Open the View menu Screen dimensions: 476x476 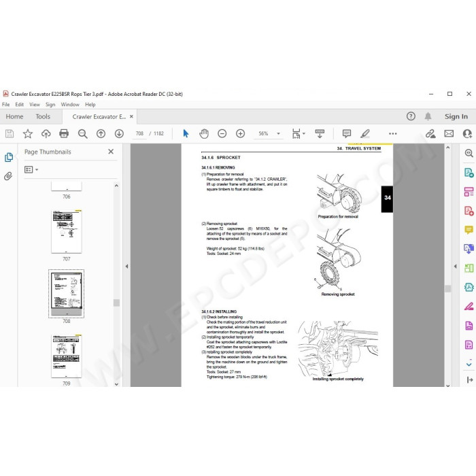click(x=35, y=105)
